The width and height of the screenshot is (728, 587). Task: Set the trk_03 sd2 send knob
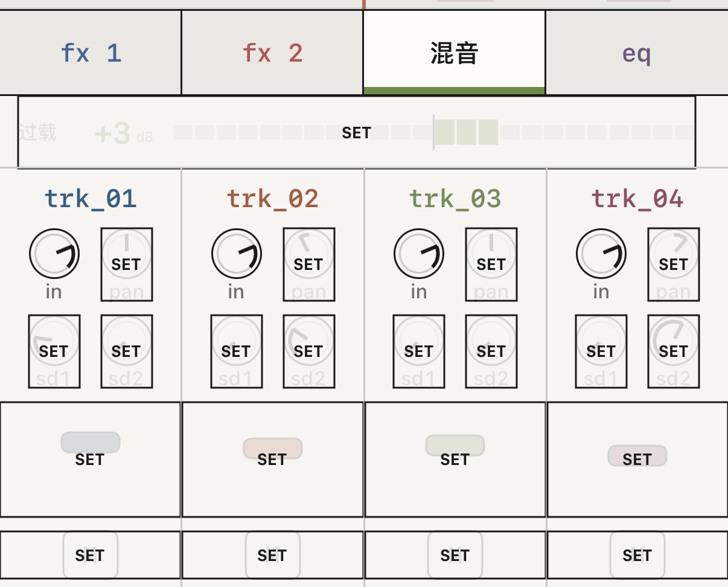491,351
